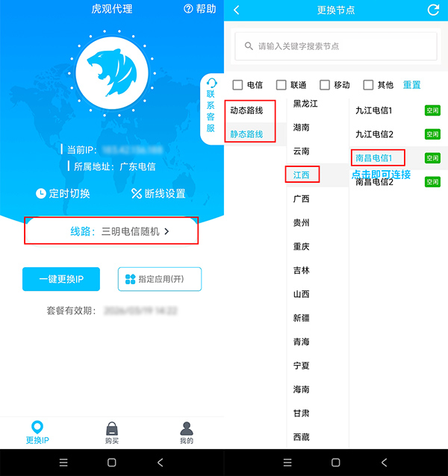The image size is (448, 476).
Task: Focus the node keyword search field
Action: 336,46
